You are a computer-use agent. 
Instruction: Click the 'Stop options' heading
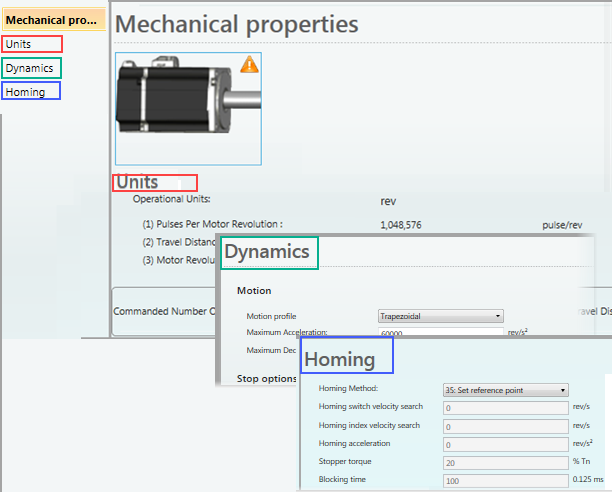267,379
